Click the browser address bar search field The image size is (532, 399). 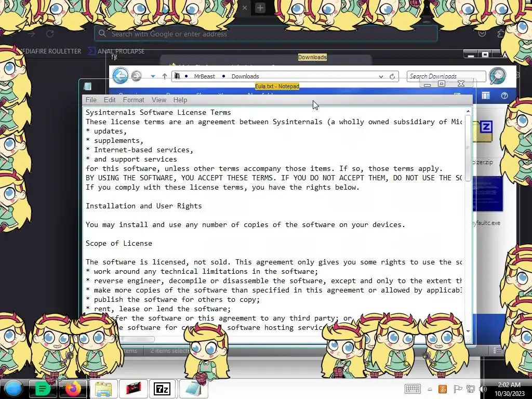[265, 34]
